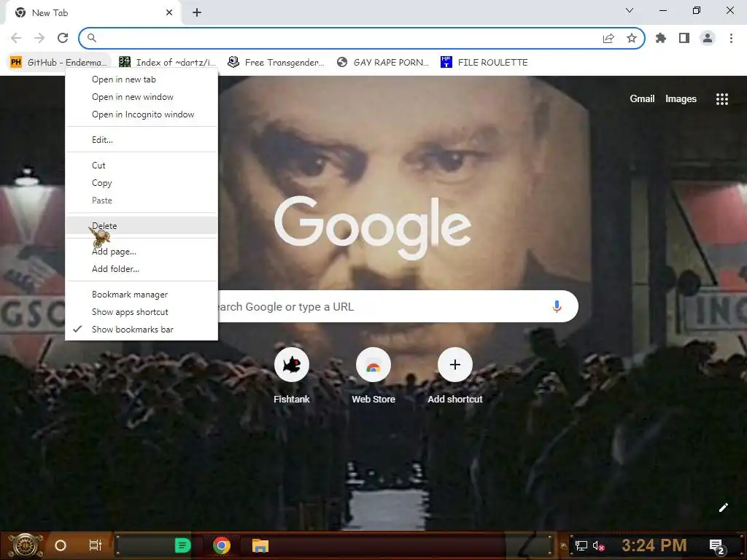Choose Edit... in the context menu
747x560 pixels.
coord(142,140)
